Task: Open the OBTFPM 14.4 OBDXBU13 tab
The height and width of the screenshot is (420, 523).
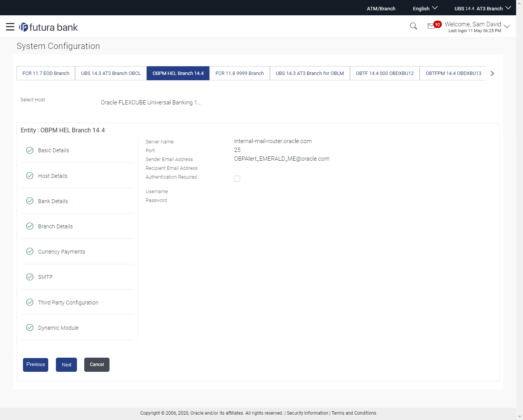Action: [x=453, y=73]
